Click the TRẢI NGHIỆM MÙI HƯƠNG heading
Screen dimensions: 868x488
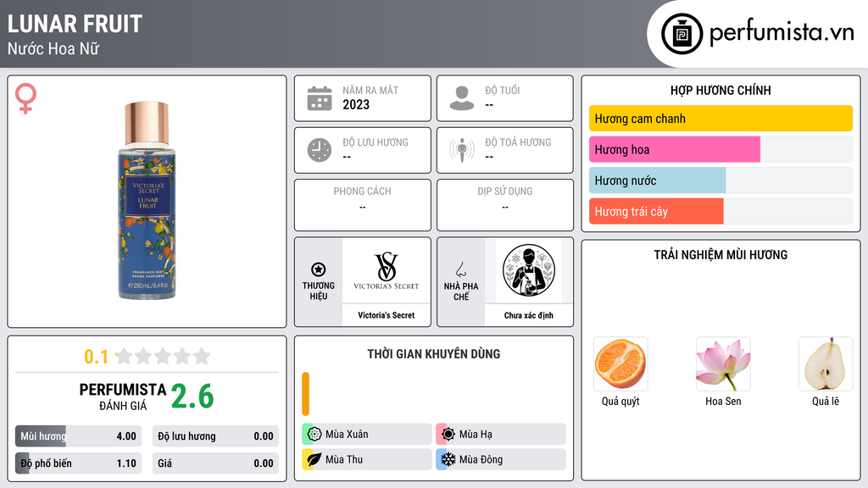(x=721, y=255)
